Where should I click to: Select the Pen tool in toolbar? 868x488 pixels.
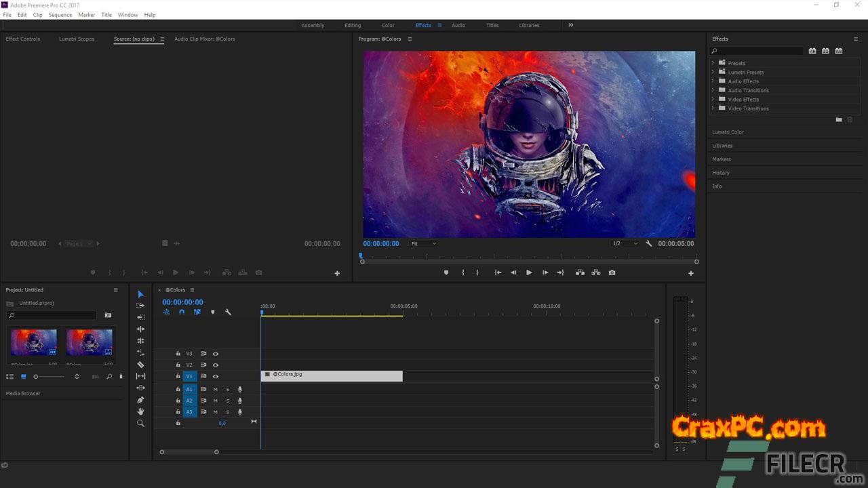point(140,400)
